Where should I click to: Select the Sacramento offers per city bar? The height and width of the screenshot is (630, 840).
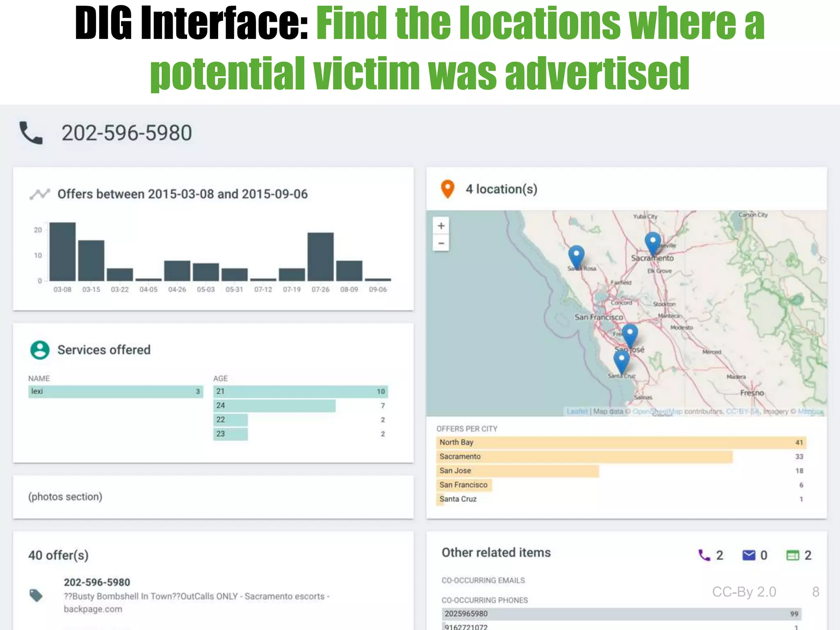584,457
